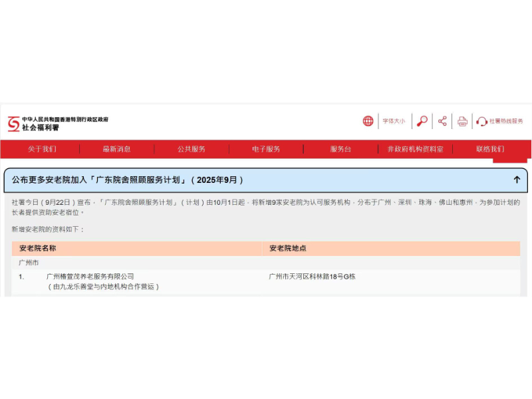The image size is (532, 399).
Task: Click the hotline headphone symbol beside 社署热线服务
Action: coord(480,122)
